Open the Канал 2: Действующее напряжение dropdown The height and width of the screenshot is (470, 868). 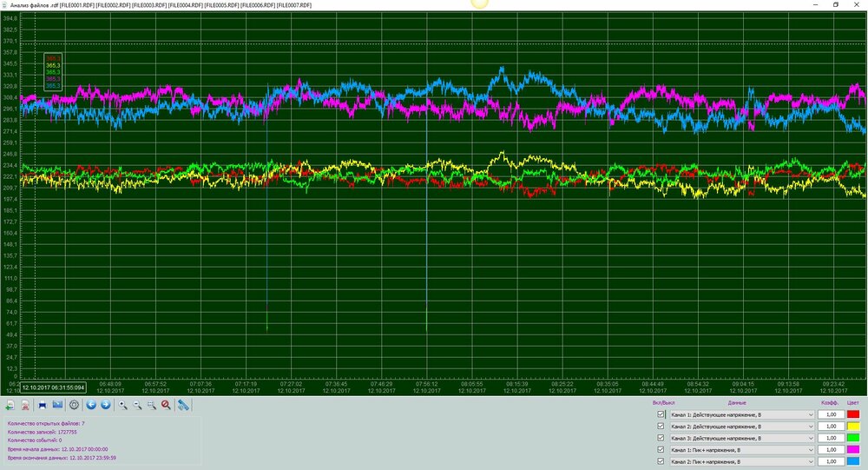pyautogui.click(x=742, y=427)
